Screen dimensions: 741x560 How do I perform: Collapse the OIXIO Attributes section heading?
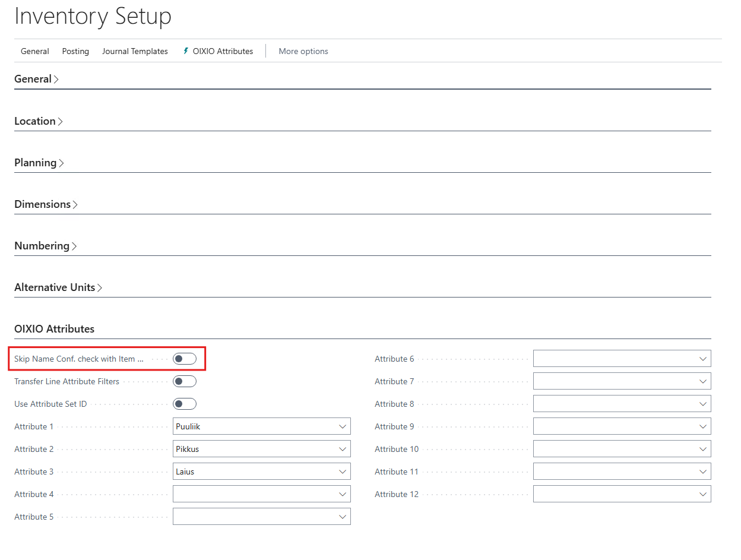coord(55,329)
